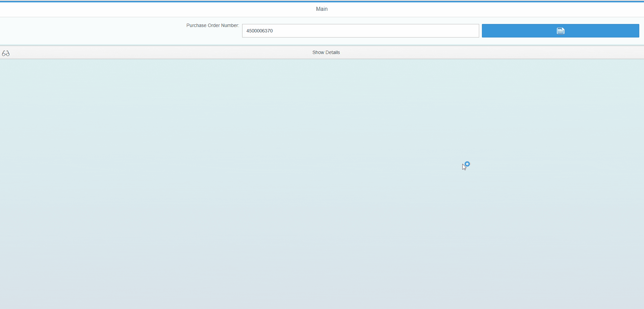Open Show Details label
The image size is (644, 309).
(x=326, y=52)
